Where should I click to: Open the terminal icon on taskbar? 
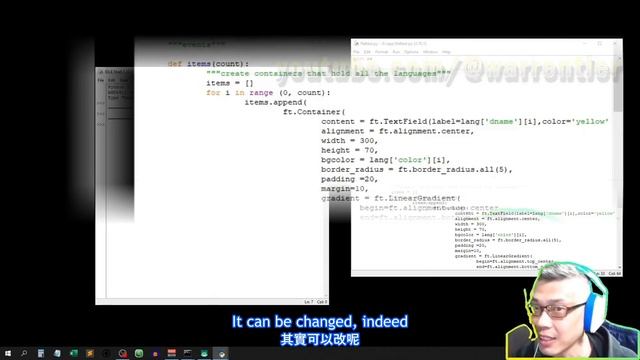click(x=188, y=353)
